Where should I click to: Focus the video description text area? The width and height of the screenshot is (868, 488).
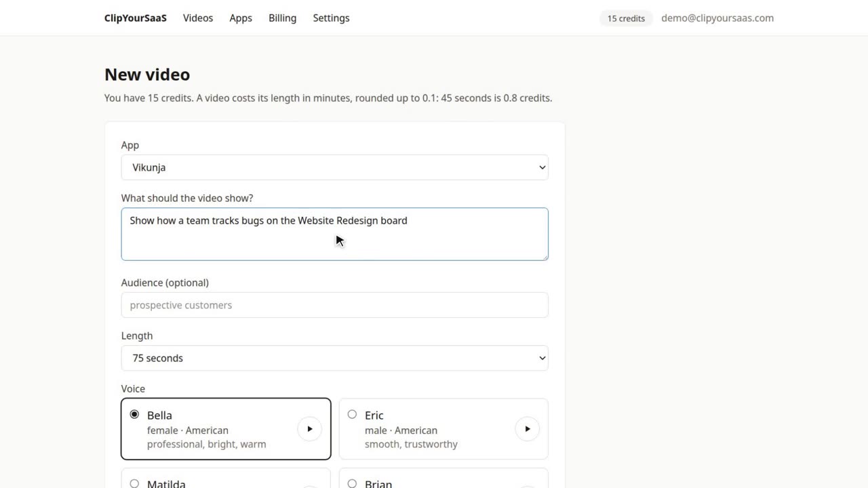click(x=334, y=234)
